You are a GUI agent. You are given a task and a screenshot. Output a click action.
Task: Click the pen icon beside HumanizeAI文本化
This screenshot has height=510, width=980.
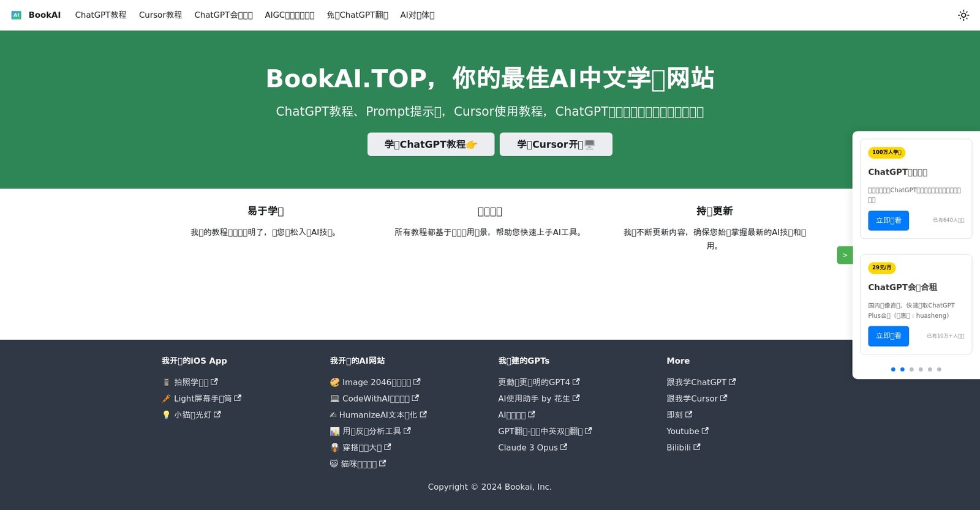coord(333,415)
